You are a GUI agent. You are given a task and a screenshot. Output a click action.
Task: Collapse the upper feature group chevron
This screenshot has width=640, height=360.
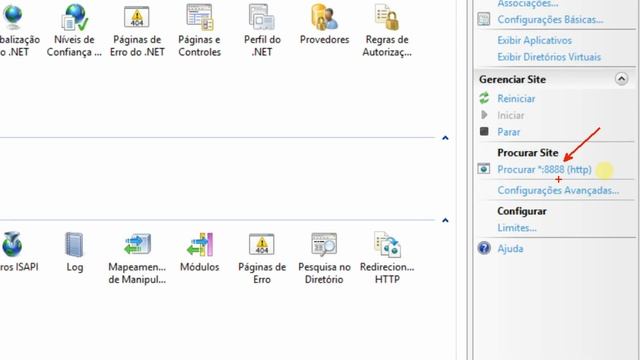445,138
